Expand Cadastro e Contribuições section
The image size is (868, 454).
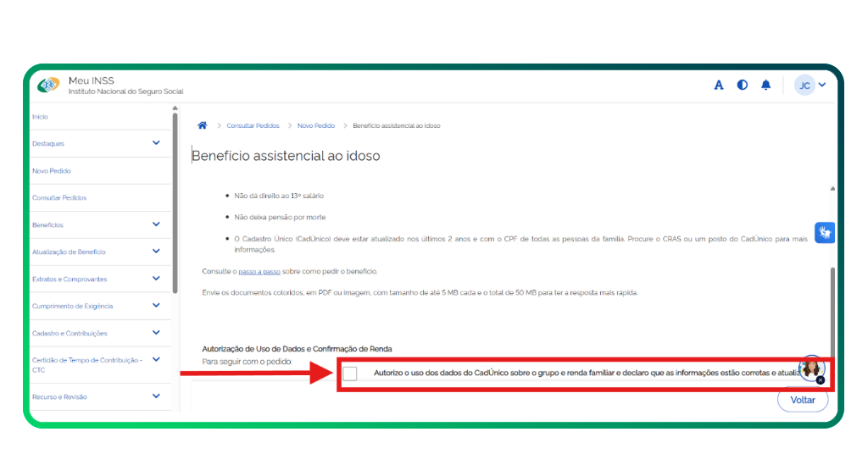coord(156,332)
